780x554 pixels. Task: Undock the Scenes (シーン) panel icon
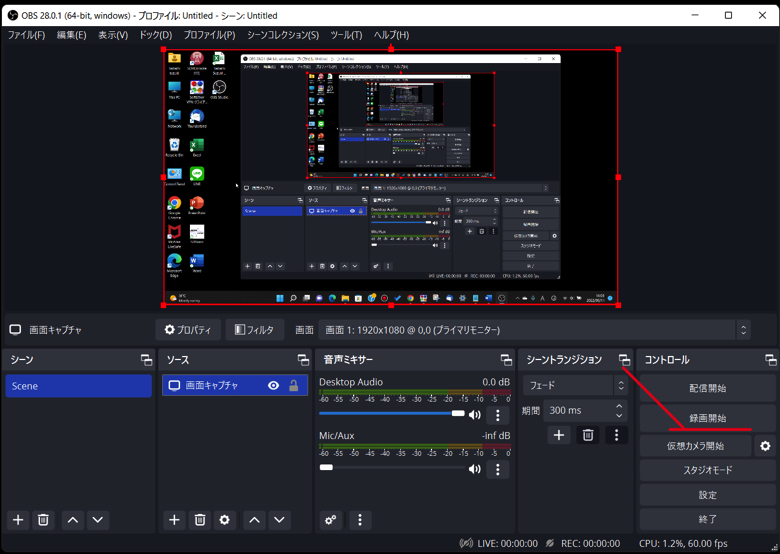[146, 360]
